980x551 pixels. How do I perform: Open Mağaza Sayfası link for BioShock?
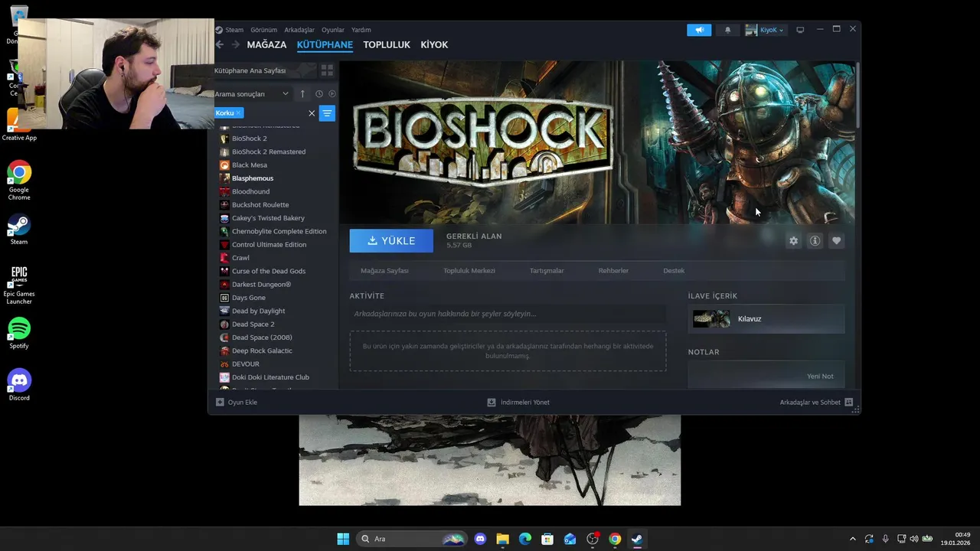click(384, 271)
